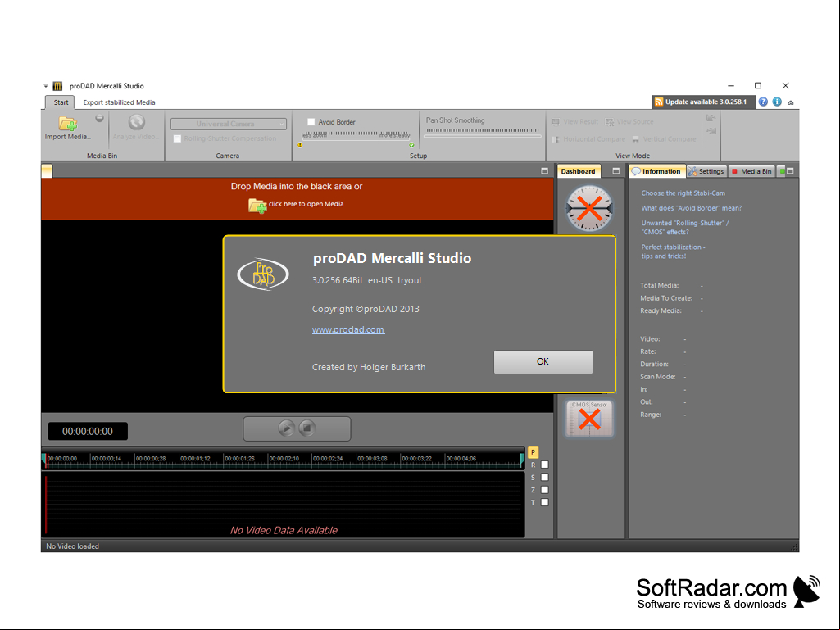Select the Information tab
This screenshot has width=840, height=630.
(657, 171)
